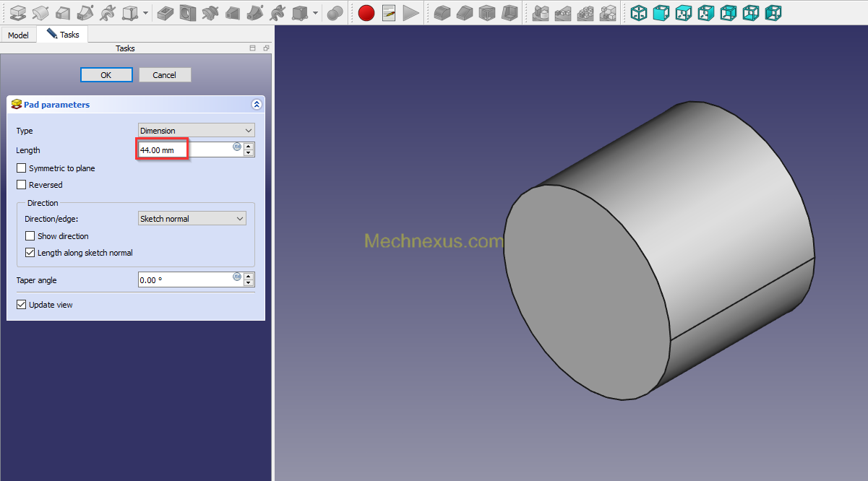Image resolution: width=868 pixels, height=481 pixels.
Task: Open the Macros dialog icon
Action: coord(389,12)
